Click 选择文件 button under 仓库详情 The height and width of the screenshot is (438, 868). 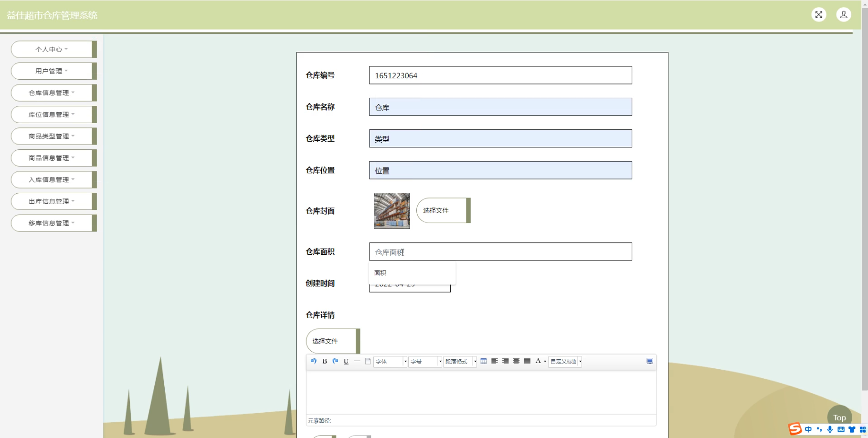(333, 341)
